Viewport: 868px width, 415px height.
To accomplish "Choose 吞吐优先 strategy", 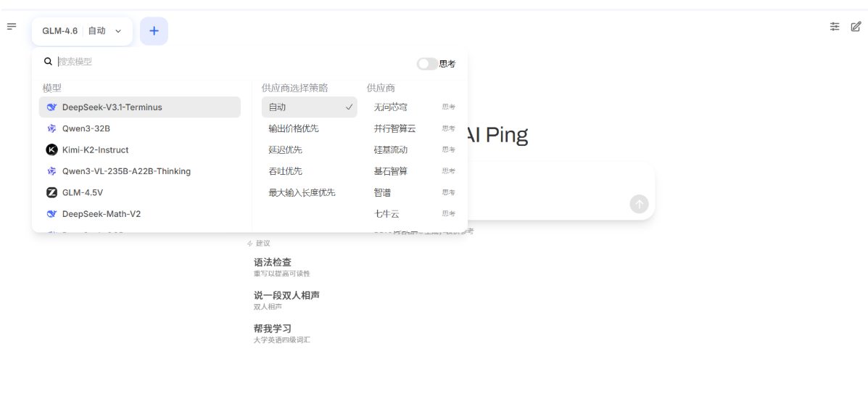I will click(310, 171).
